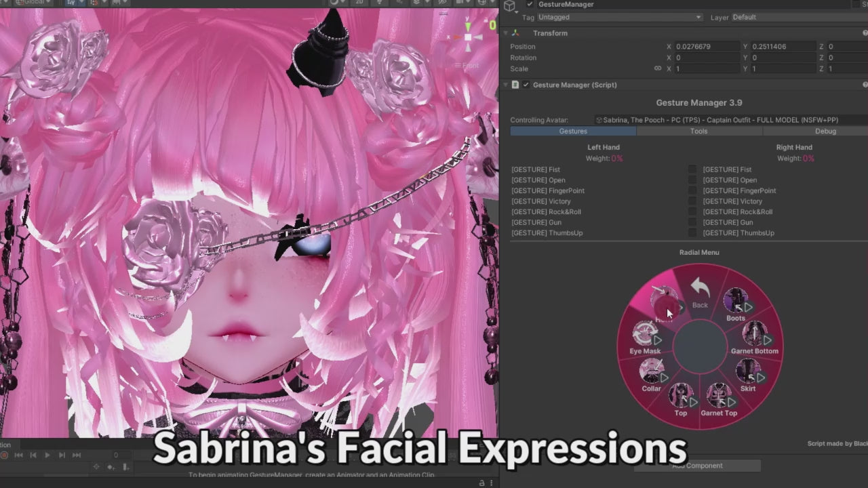Viewport: 868px width, 488px height.
Task: Enable the Right Hand Fist gesture checkbox
Action: coord(692,169)
